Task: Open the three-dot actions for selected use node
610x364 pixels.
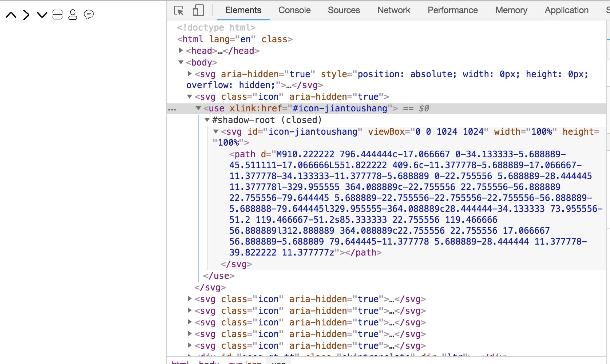Action: 172,109
